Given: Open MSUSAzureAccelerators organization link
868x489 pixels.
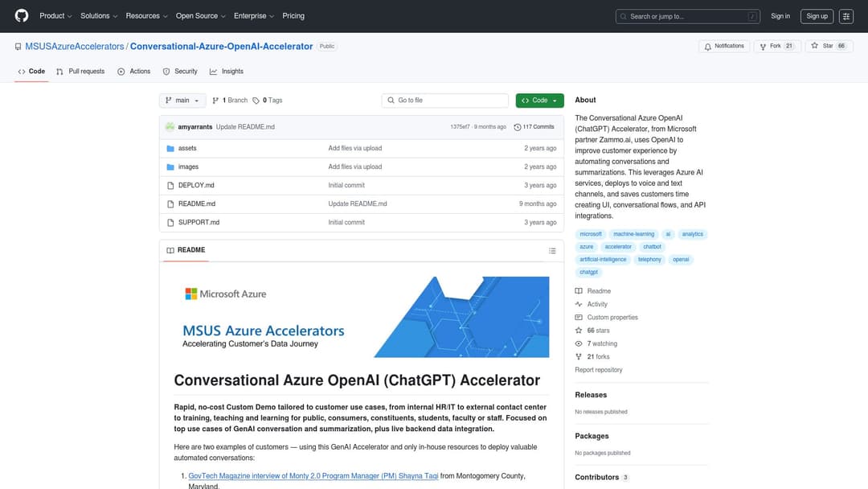Looking at the screenshot, I should tap(74, 47).
